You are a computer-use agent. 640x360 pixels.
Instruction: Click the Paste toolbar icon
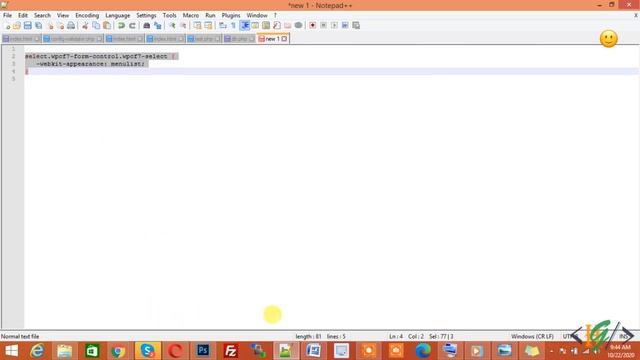tap(107, 26)
